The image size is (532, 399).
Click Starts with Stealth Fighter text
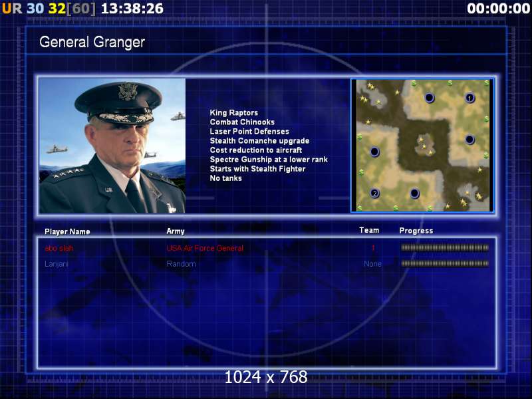[x=257, y=169]
